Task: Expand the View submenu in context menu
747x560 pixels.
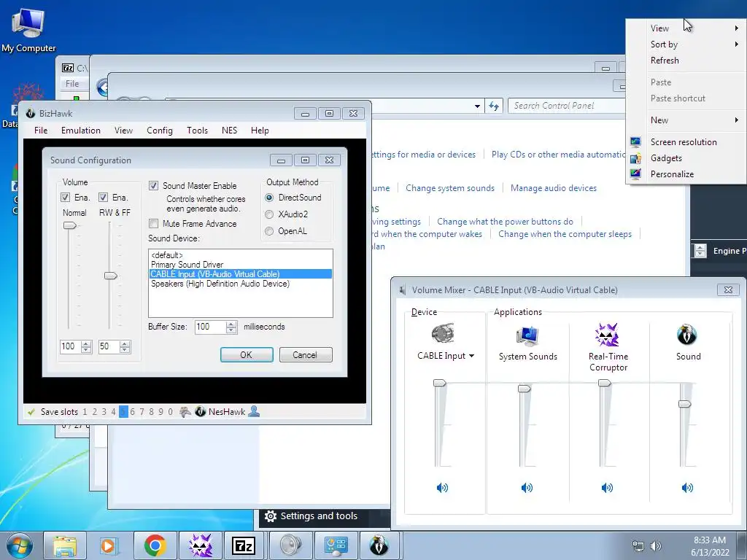Action: pos(737,28)
